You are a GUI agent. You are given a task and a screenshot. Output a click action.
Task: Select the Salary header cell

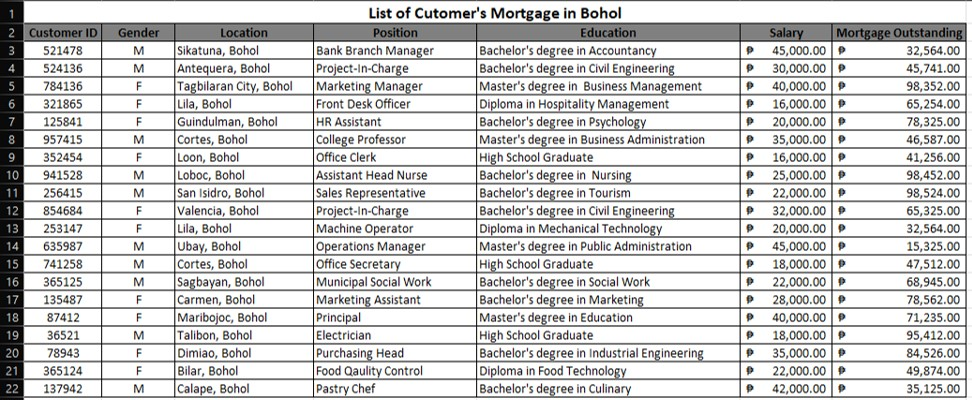coord(785,33)
